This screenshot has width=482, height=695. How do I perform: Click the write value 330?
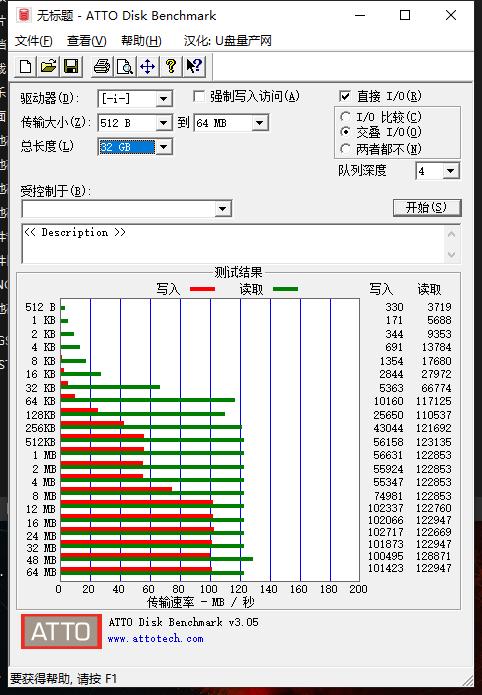tap(394, 307)
